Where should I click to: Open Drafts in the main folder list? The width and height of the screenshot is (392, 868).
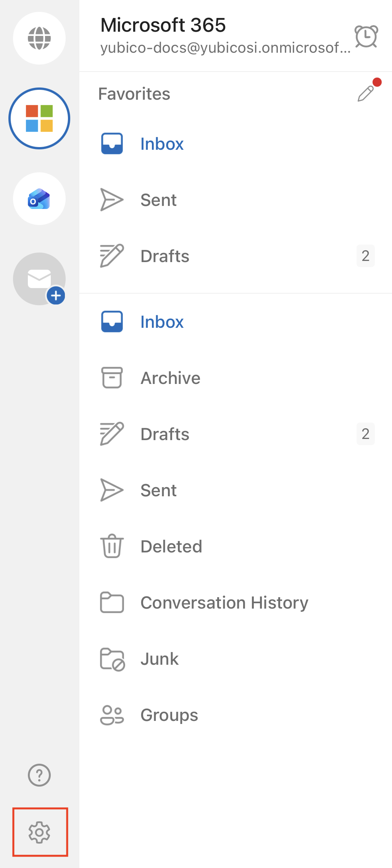tap(165, 434)
